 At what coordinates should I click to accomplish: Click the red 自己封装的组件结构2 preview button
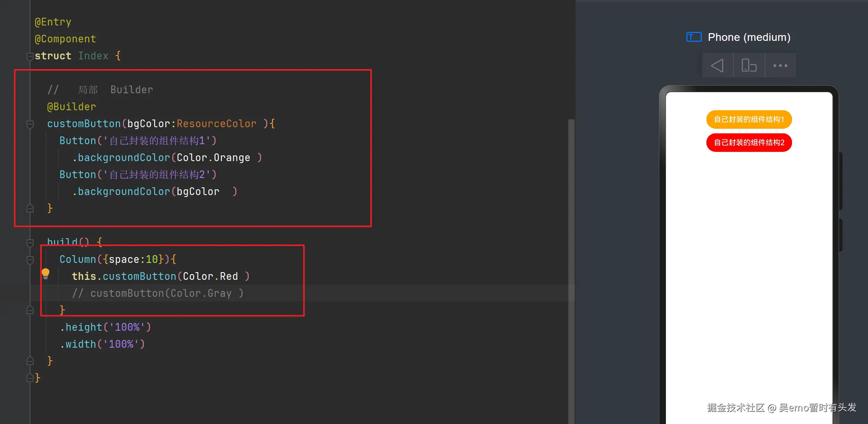pos(749,143)
